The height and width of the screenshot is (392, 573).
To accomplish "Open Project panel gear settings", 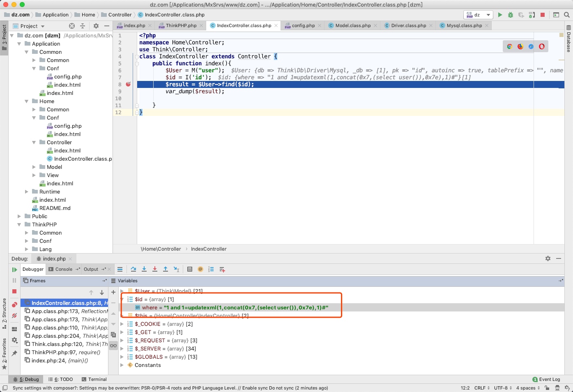I will 96,26.
